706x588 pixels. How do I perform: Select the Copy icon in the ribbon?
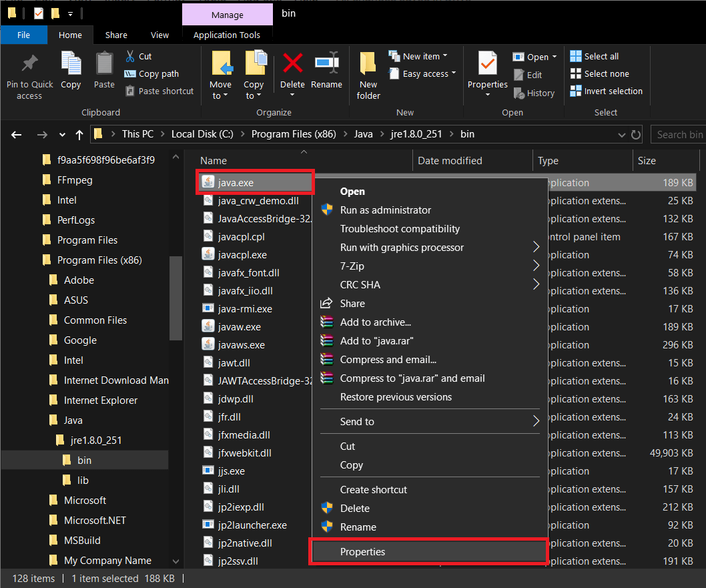[71, 70]
